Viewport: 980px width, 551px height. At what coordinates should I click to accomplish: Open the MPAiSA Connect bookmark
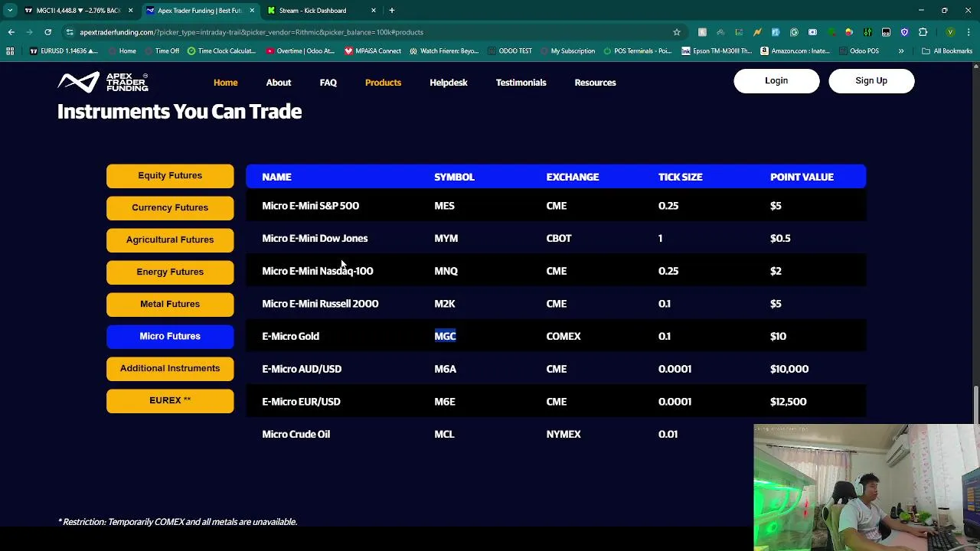pos(373,51)
